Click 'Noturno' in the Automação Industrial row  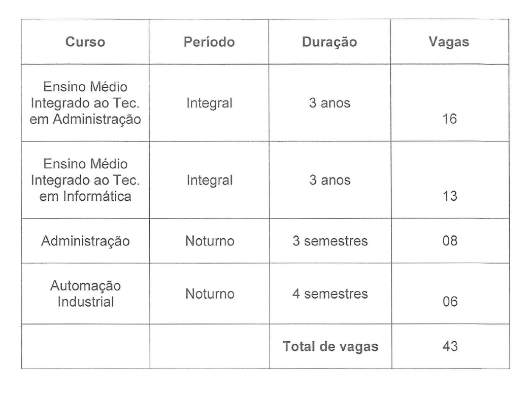[209, 293]
